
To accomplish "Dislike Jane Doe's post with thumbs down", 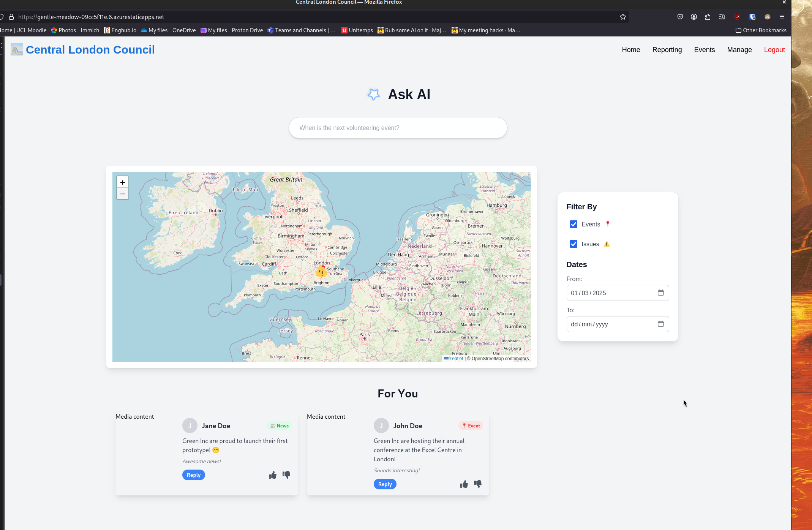I will pyautogui.click(x=286, y=475).
